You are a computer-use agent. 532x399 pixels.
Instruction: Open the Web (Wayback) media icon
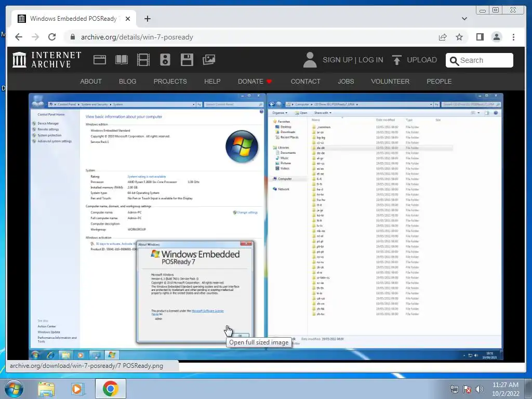point(100,60)
